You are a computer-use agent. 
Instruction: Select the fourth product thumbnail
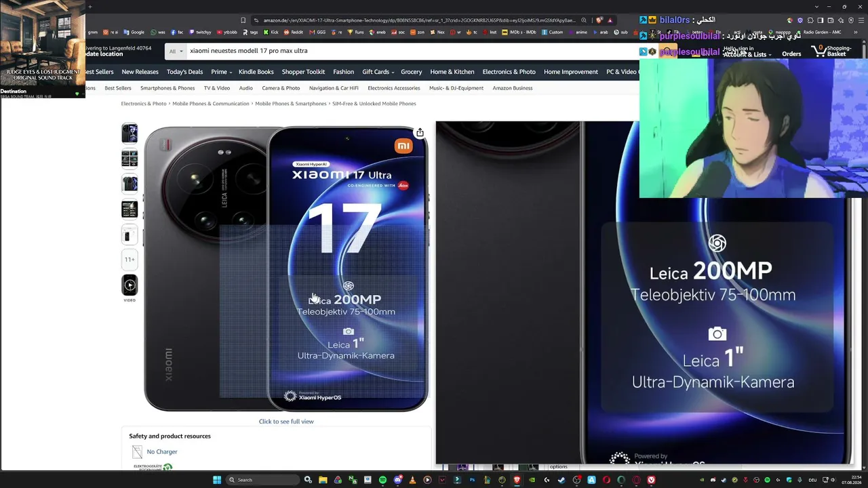pos(130,209)
